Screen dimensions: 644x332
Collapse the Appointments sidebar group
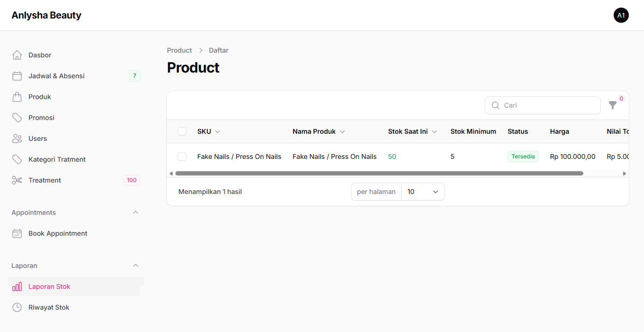point(136,212)
